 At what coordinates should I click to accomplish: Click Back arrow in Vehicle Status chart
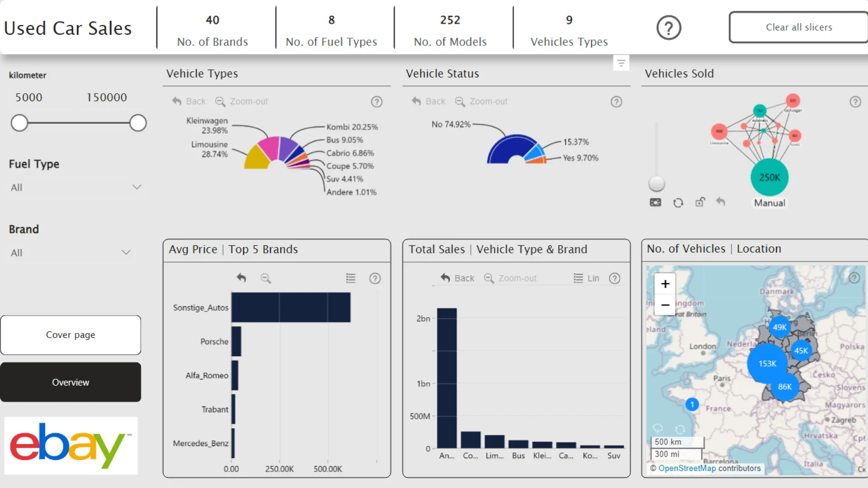[428, 101]
